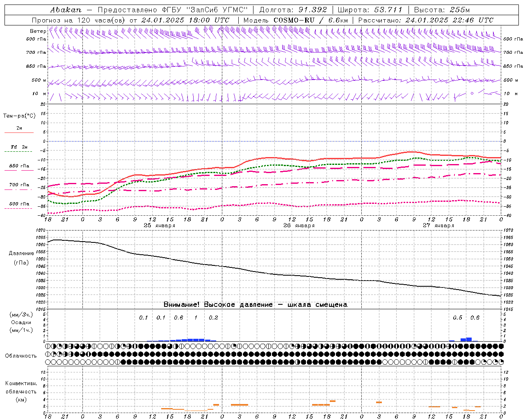Click the warning 'Внимание! Высокое давление — шкала смещена'
525x420 pixels.
tap(256, 305)
